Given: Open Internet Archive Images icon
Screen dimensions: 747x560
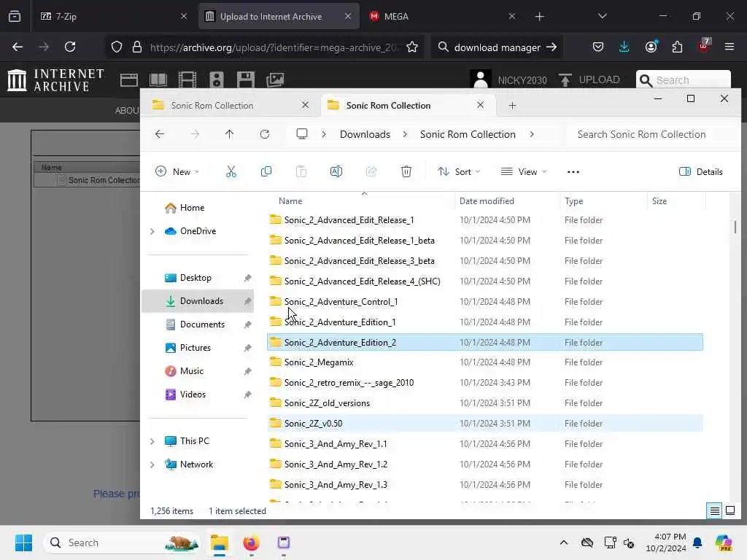Looking at the screenshot, I should pyautogui.click(x=275, y=79).
